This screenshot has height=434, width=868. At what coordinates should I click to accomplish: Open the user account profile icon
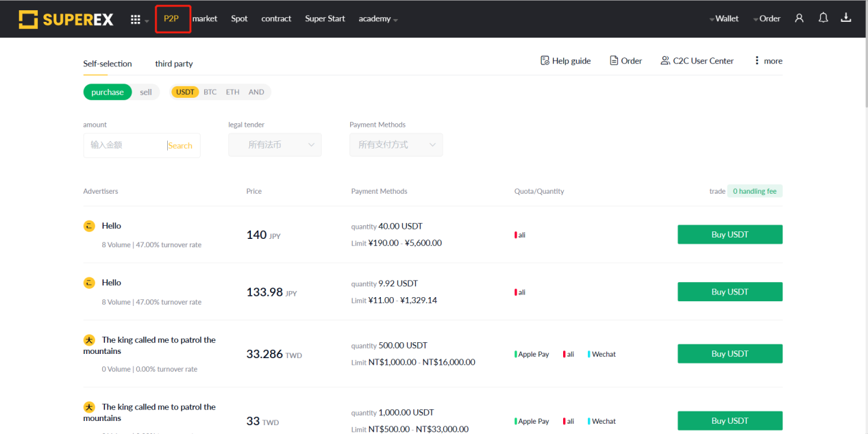(799, 18)
